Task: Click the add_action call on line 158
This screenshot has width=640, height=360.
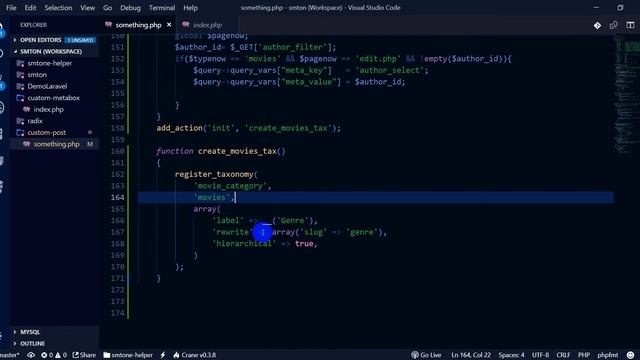Action: (x=179, y=128)
